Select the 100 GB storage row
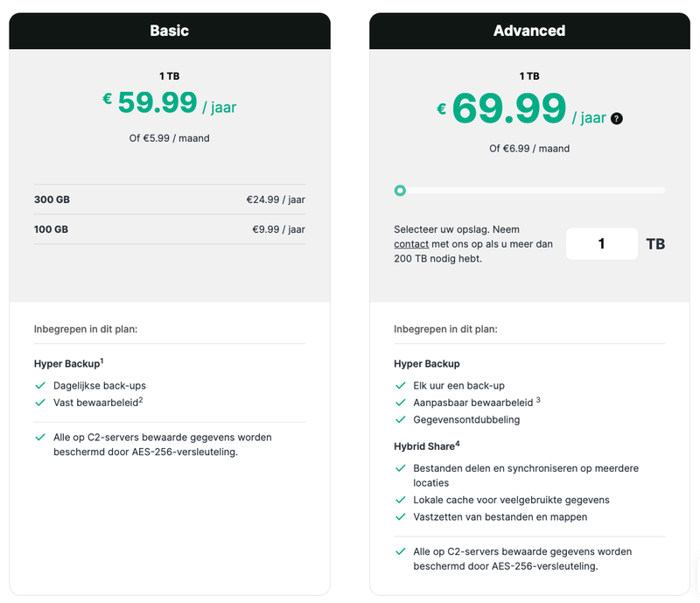The width and height of the screenshot is (700, 603). (170, 229)
